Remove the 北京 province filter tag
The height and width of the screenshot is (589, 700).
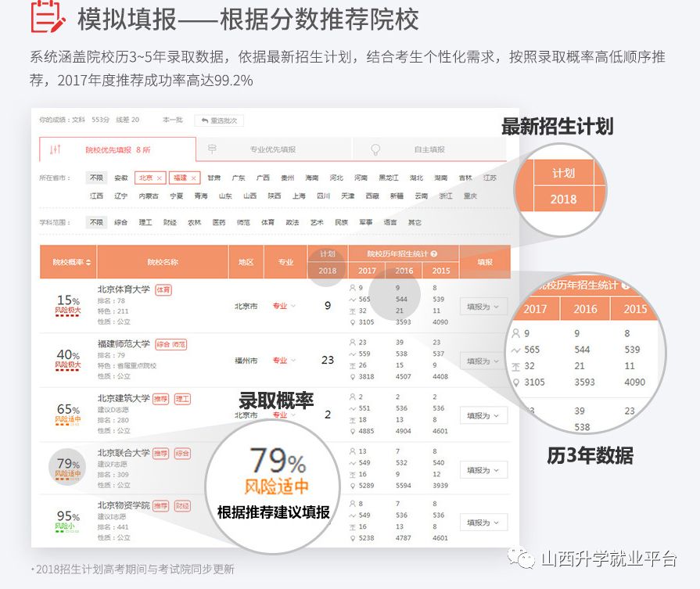pos(159,178)
